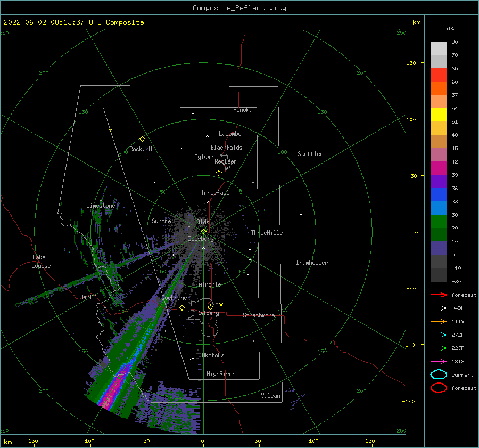Click the Lacombe city label
Screen dimensions: 479x448
click(230, 134)
